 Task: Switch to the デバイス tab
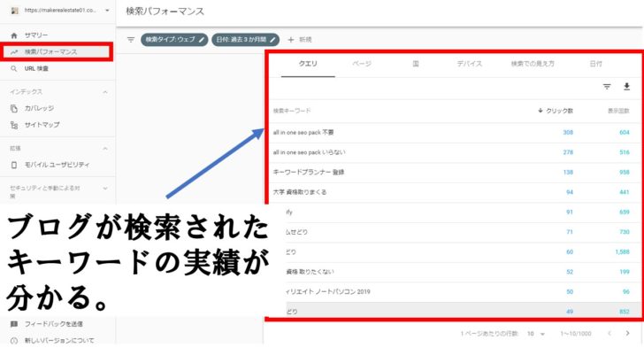(470, 65)
